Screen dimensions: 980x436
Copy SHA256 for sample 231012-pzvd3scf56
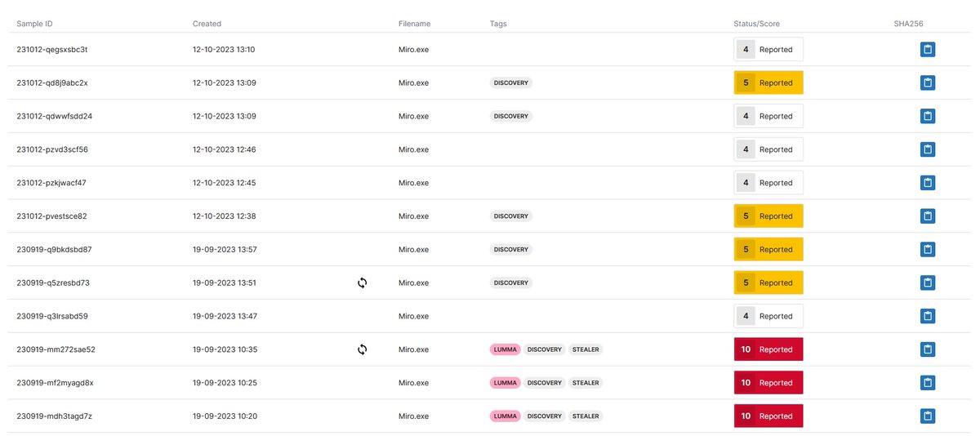927,149
